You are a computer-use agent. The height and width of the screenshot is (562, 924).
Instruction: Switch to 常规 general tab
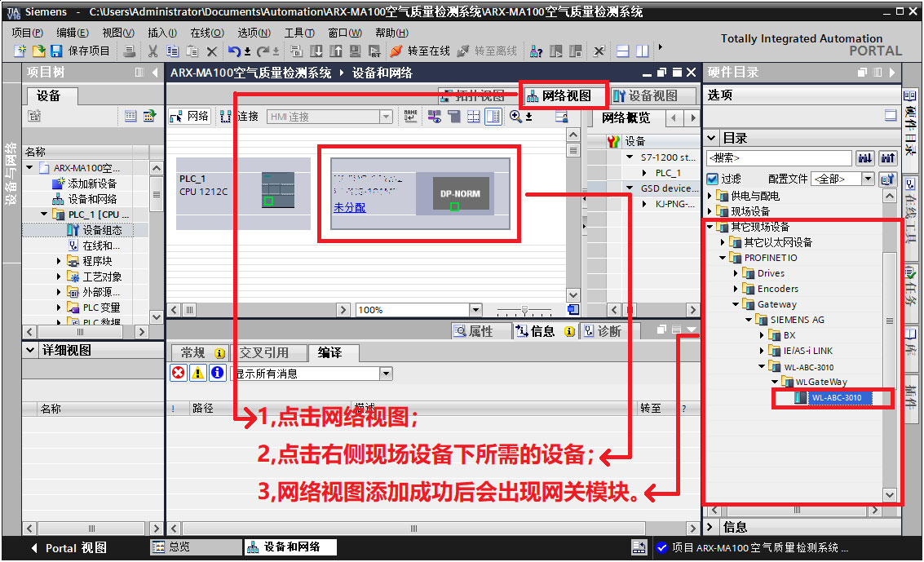tap(202, 352)
